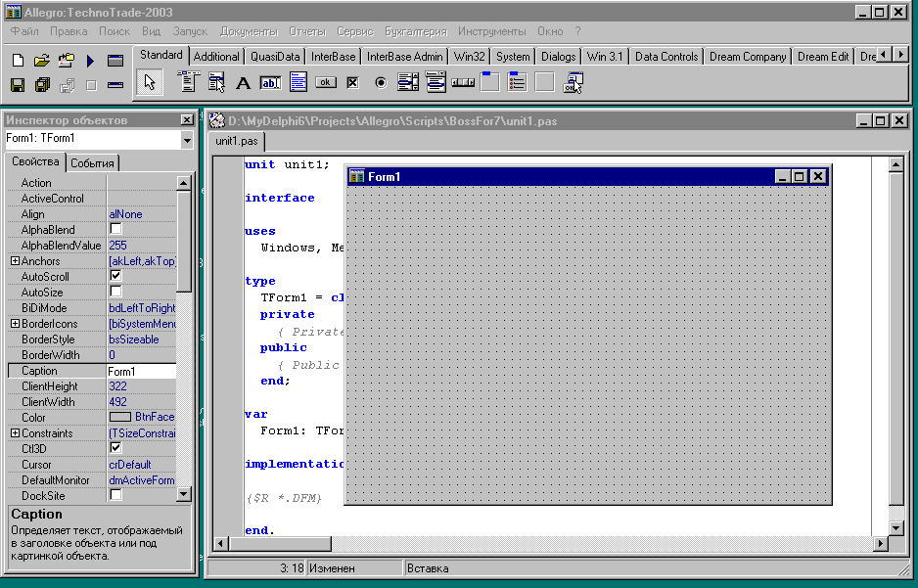
Task: Pick the Label component (letter A)
Action: click(243, 83)
